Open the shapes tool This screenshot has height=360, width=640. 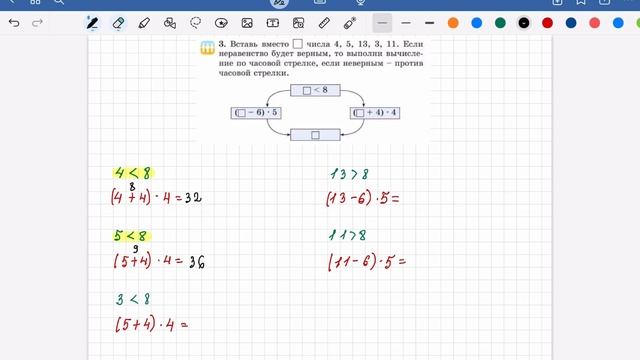pos(170,23)
